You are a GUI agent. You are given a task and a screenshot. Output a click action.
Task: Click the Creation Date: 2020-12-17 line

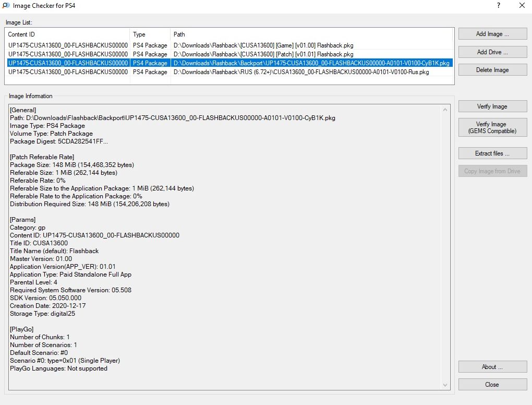pyautogui.click(x=48, y=305)
